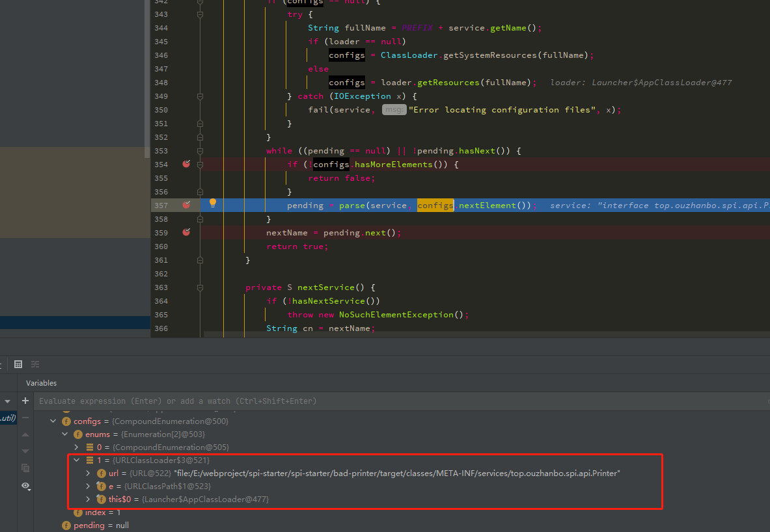
Task: Click the field icon beside url variable
Action: [101, 473]
